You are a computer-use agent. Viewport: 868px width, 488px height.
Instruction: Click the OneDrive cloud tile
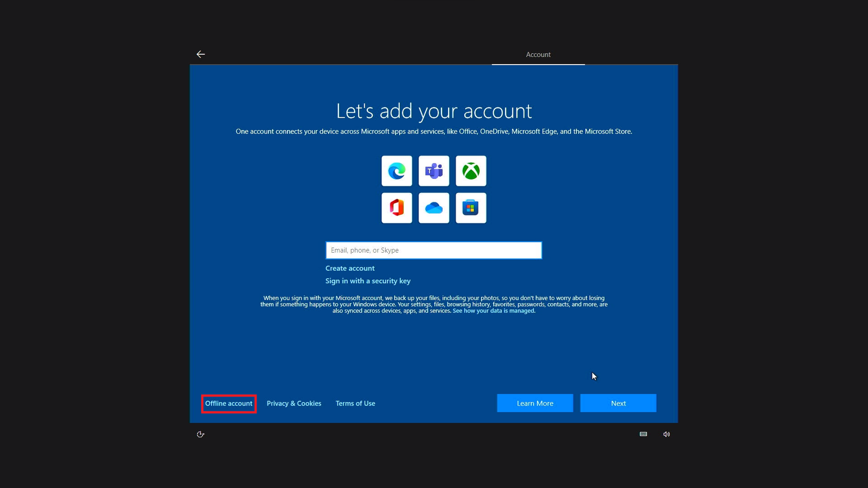pyautogui.click(x=434, y=208)
